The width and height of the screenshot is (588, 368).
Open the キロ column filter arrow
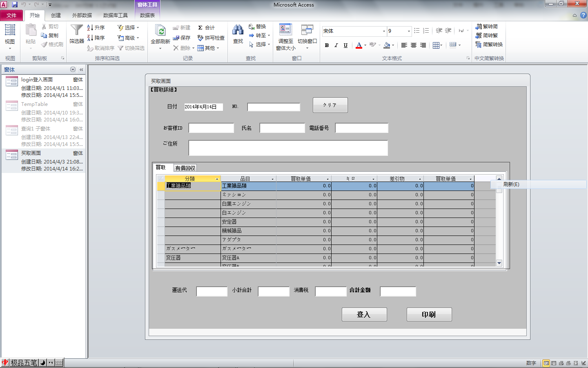tap(373, 179)
